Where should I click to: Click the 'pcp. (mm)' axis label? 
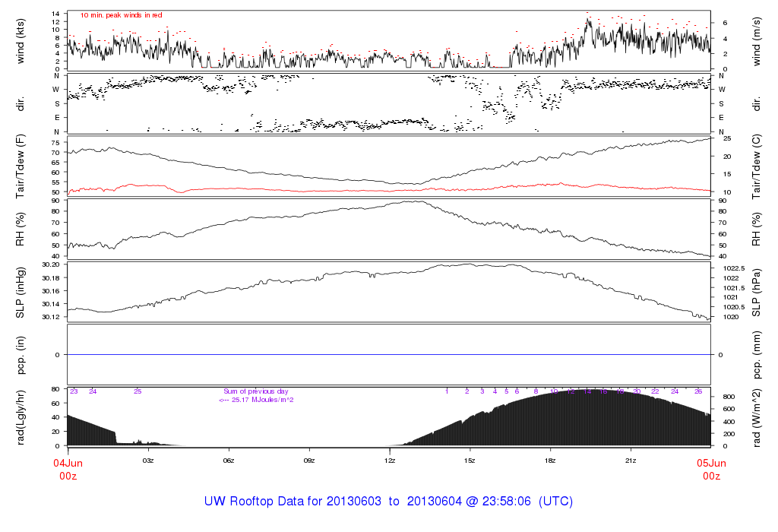pyautogui.click(x=757, y=354)
